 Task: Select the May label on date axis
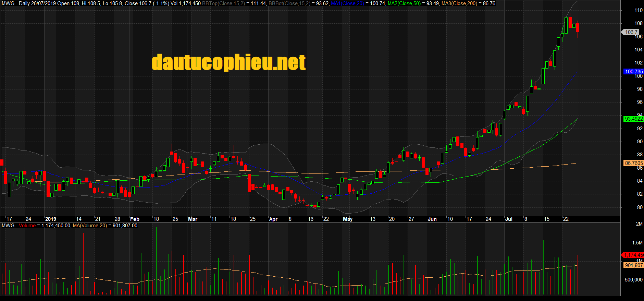347,219
